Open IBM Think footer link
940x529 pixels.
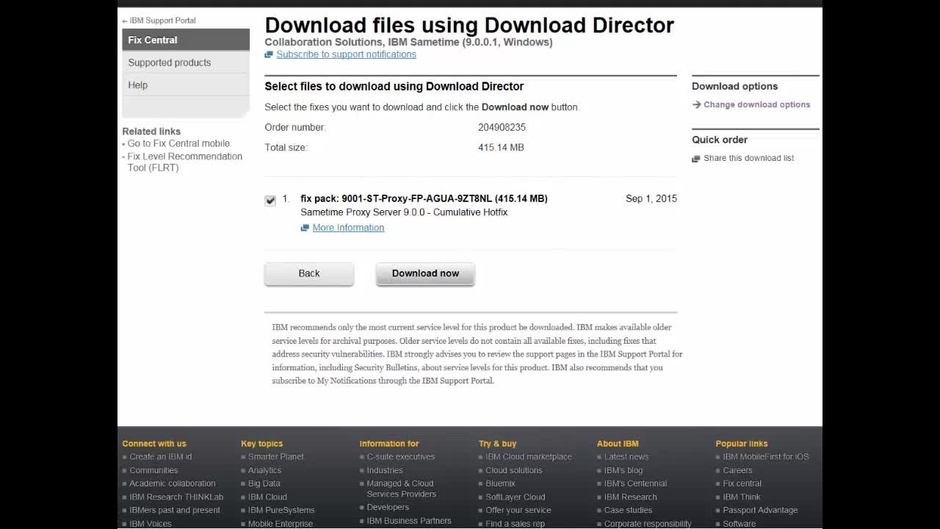click(x=742, y=497)
